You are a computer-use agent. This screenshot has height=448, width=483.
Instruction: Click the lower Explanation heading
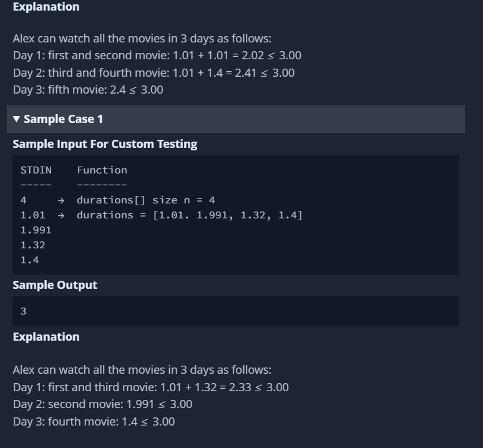click(46, 337)
